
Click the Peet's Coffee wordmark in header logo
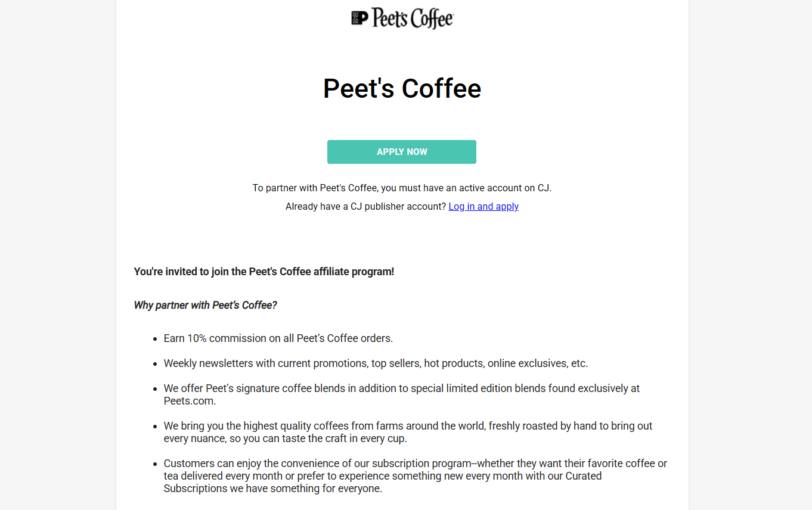pos(413,18)
